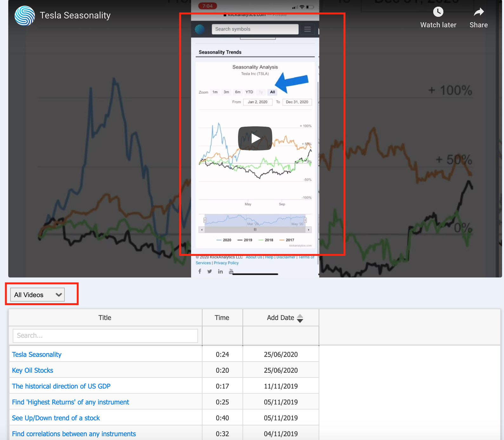Image resolution: width=504 pixels, height=440 pixels.
Task: Open the All Videos dropdown
Action: (37, 295)
